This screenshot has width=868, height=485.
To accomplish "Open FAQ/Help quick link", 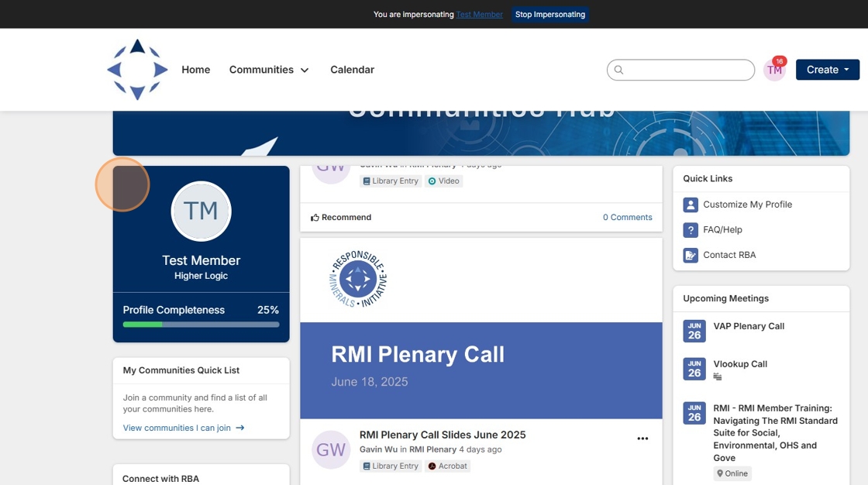I will [722, 230].
